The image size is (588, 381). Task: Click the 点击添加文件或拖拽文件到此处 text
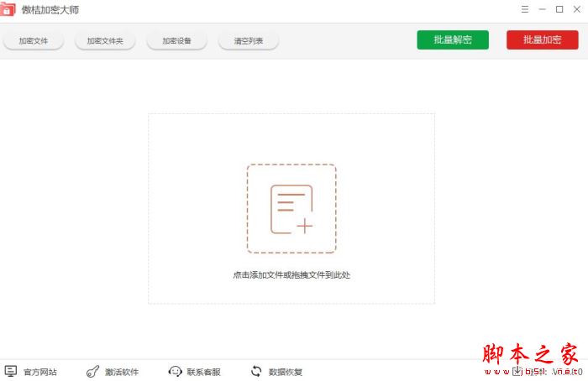[291, 275]
